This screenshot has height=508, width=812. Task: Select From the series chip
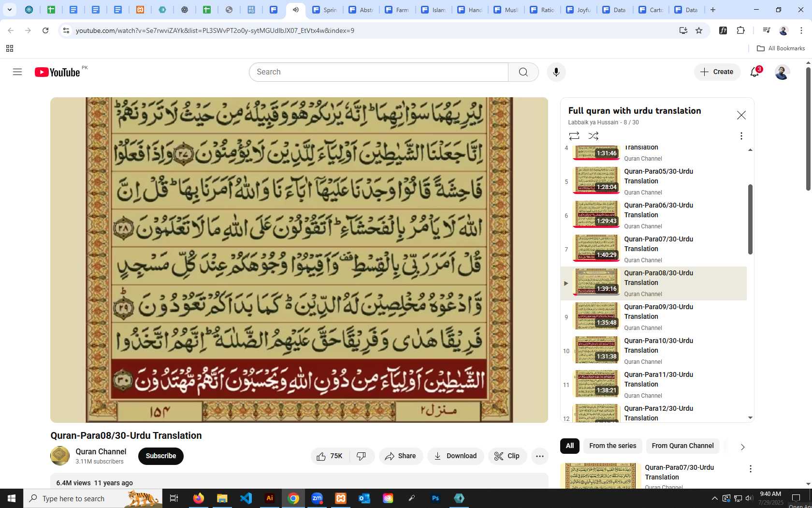(612, 446)
